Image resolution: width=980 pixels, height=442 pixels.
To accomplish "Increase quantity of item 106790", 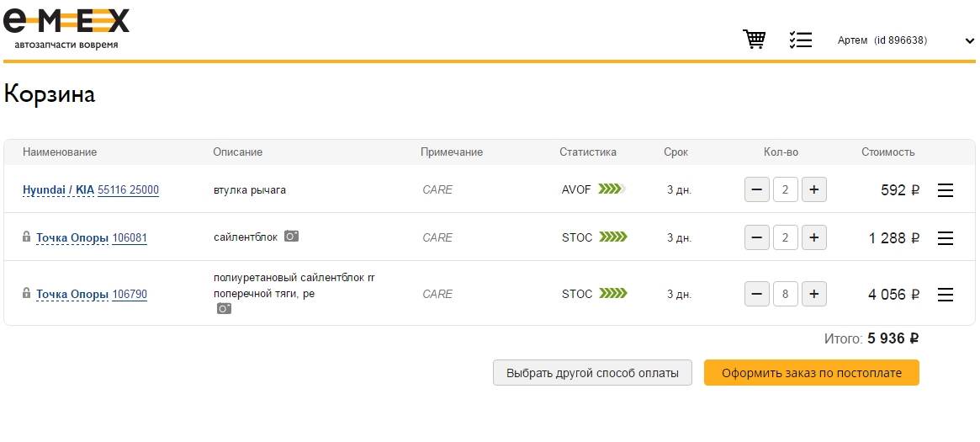I will [x=813, y=295].
